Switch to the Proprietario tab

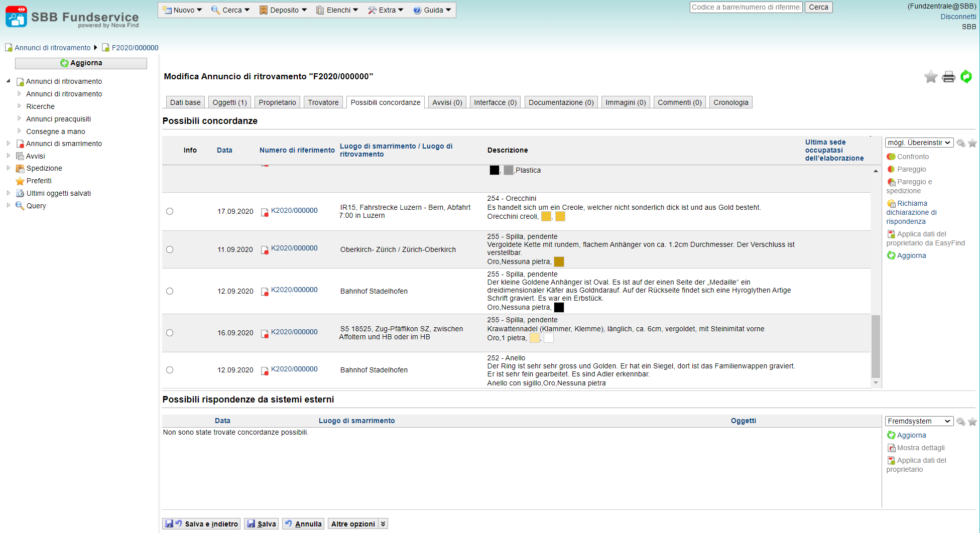[277, 102]
